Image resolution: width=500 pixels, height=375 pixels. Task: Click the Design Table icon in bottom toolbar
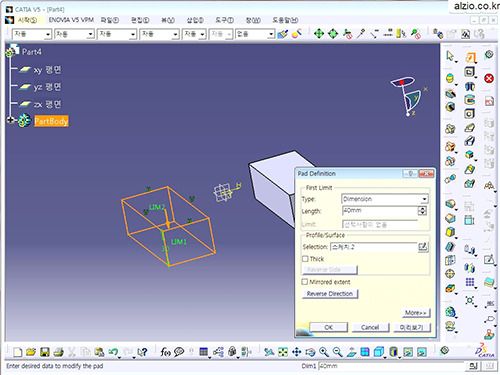tap(204, 352)
